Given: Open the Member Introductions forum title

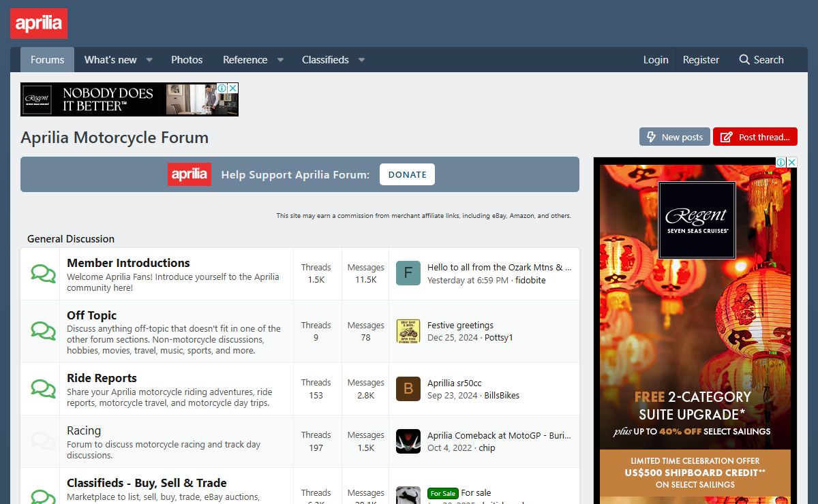Looking at the screenshot, I should click(128, 263).
